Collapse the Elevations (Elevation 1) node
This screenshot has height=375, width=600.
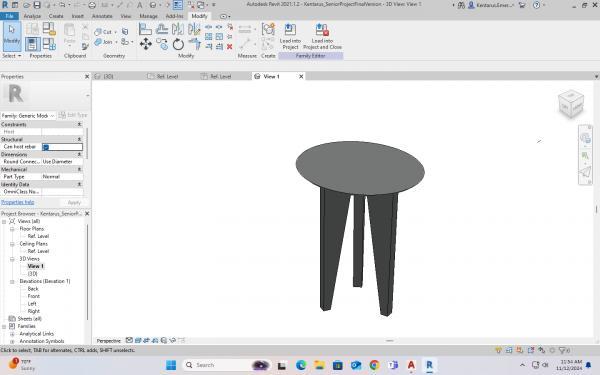tap(12, 281)
